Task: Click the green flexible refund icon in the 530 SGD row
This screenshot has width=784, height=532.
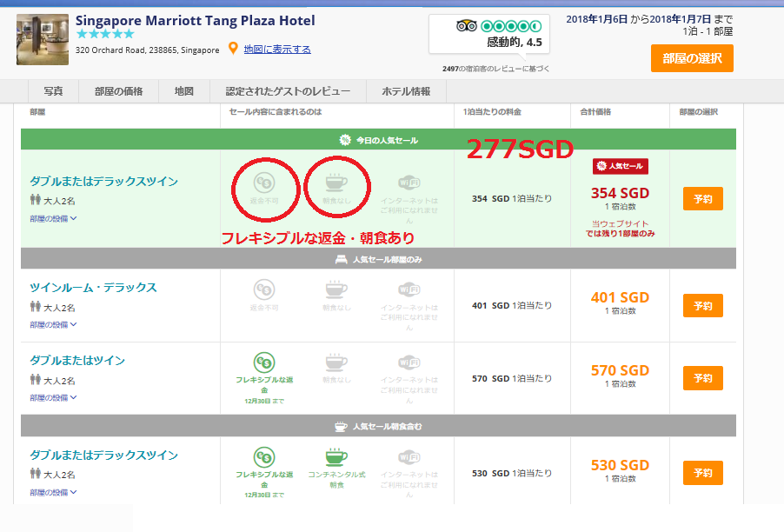Action: tap(264, 457)
